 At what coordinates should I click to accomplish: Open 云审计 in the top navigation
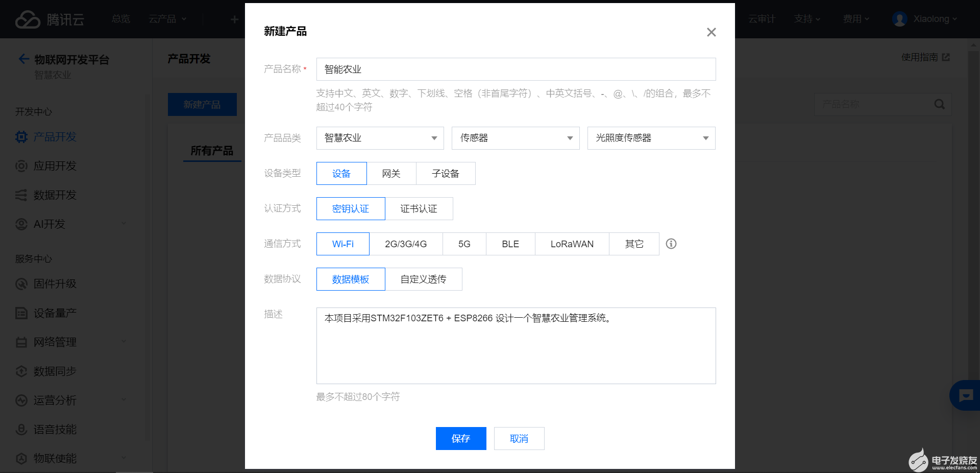point(762,19)
